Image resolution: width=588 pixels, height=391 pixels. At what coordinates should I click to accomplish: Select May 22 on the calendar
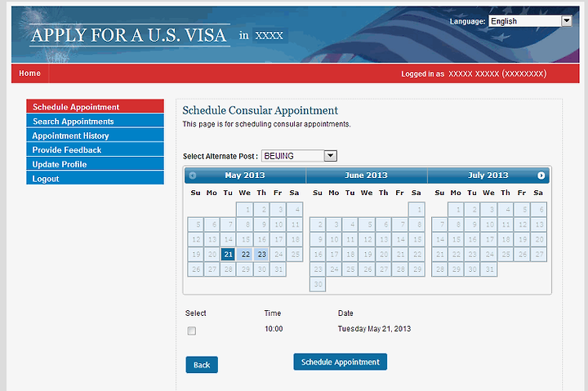[x=245, y=255]
